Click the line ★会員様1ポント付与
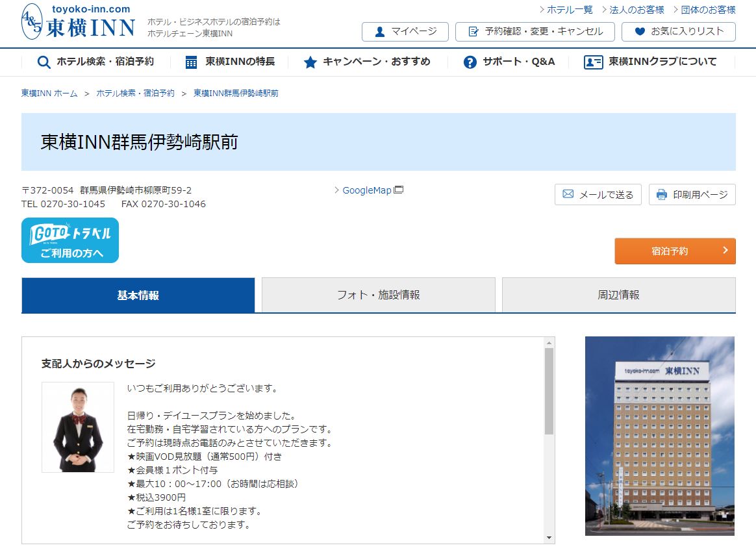 (x=173, y=470)
